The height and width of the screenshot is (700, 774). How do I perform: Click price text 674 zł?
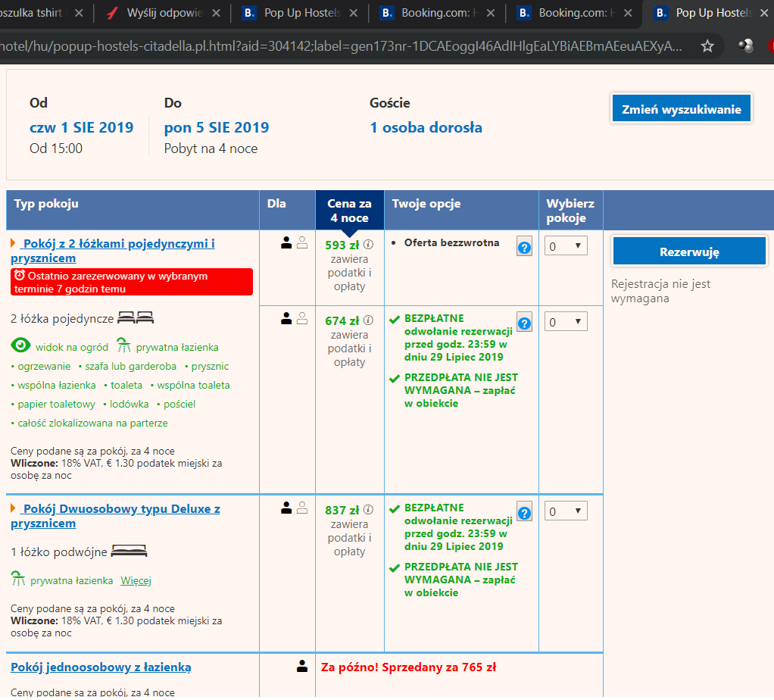[x=342, y=321]
